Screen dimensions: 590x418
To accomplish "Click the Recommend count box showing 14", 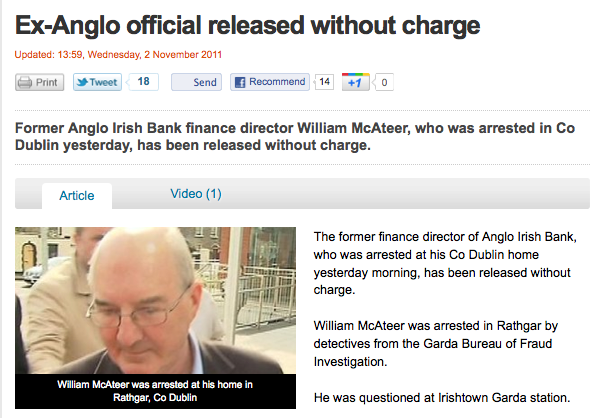I will (x=324, y=82).
